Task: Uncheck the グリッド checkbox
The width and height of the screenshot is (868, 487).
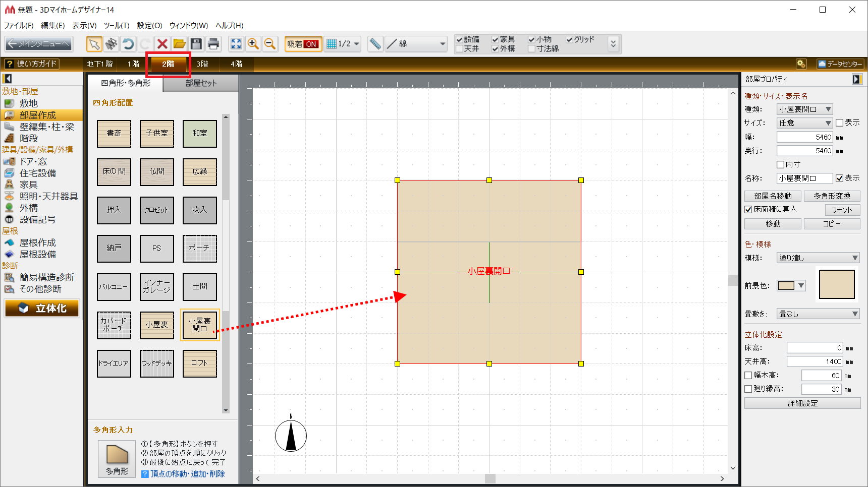Action: [570, 39]
